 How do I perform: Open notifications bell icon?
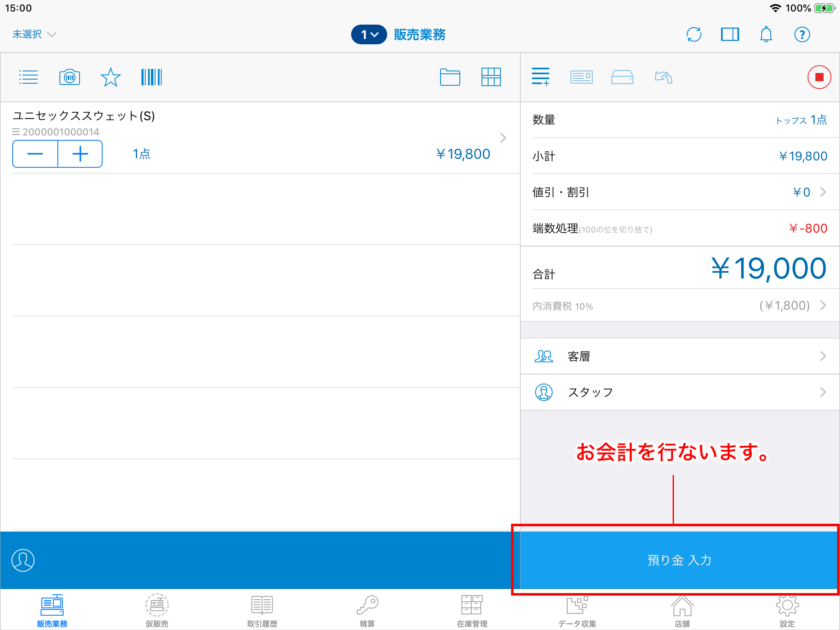click(x=766, y=34)
